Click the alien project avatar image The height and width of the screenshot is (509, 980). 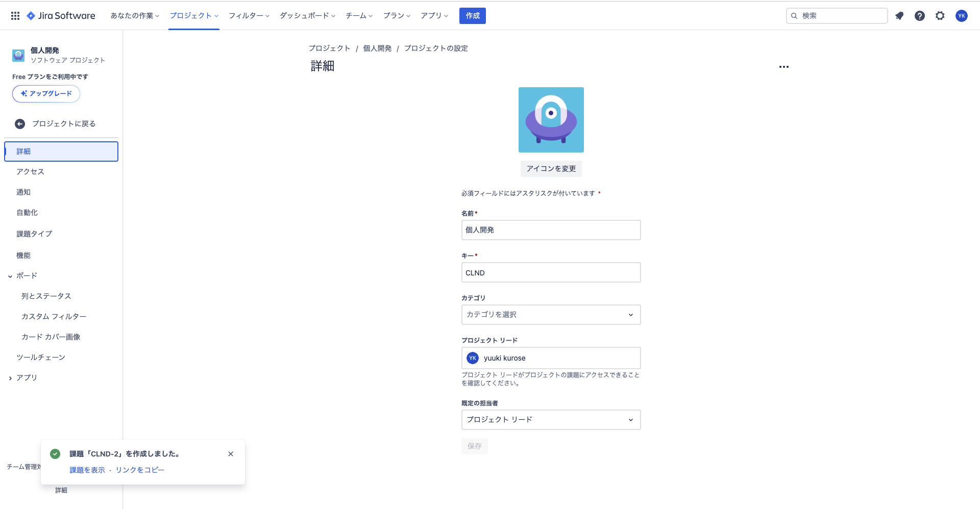pos(551,120)
